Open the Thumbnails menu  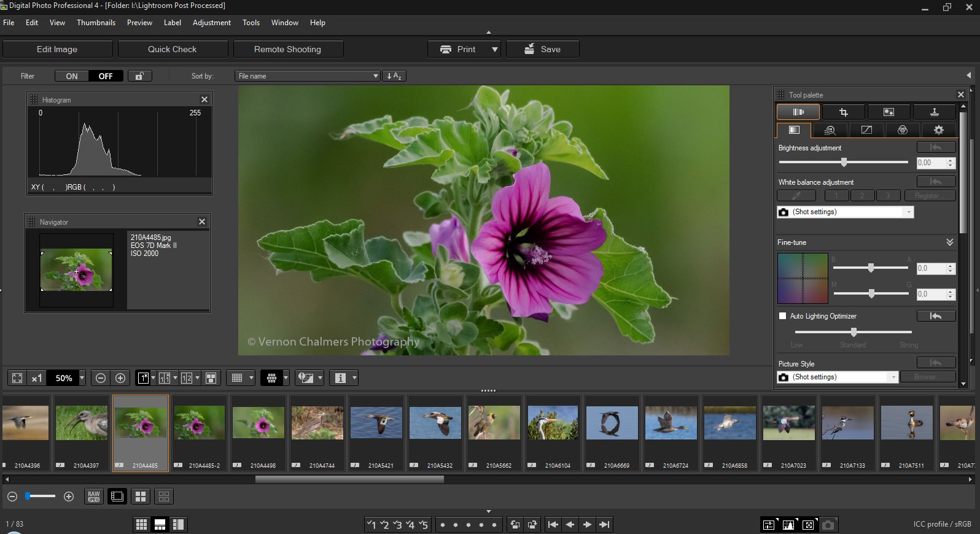[96, 23]
